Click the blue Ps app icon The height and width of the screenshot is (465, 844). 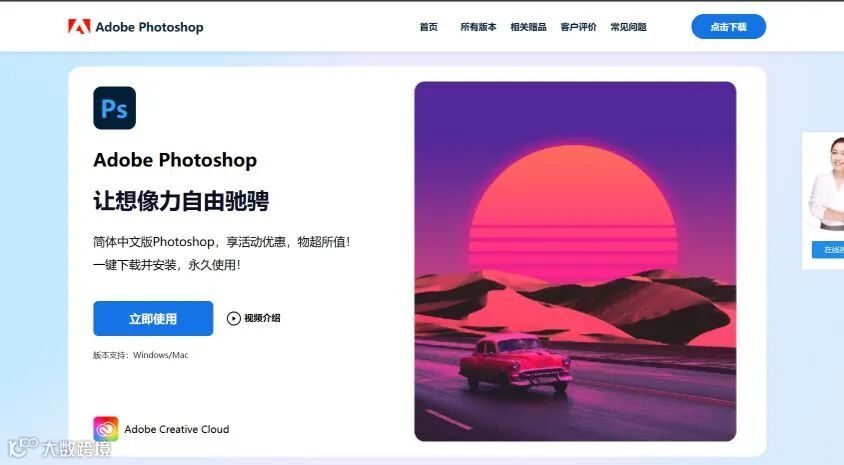click(115, 108)
